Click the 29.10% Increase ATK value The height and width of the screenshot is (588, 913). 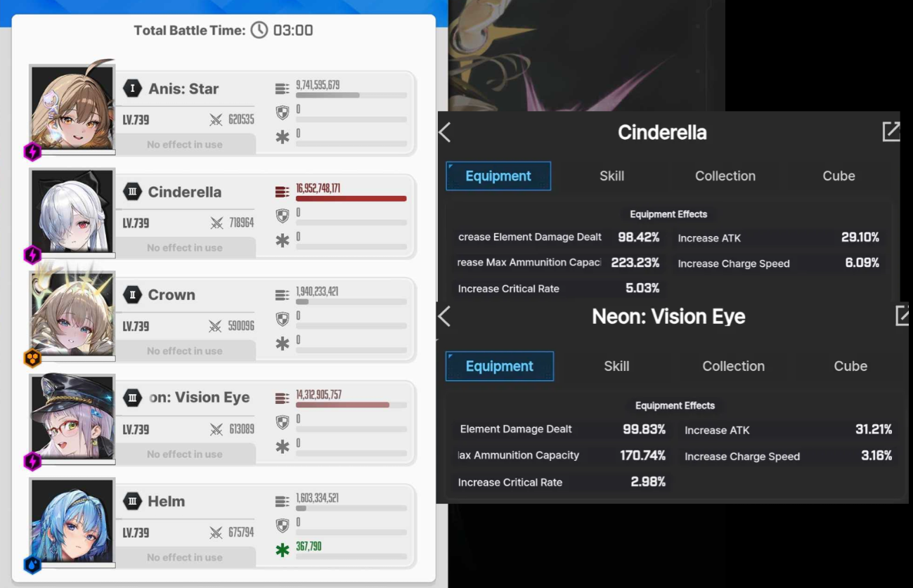[x=860, y=237]
